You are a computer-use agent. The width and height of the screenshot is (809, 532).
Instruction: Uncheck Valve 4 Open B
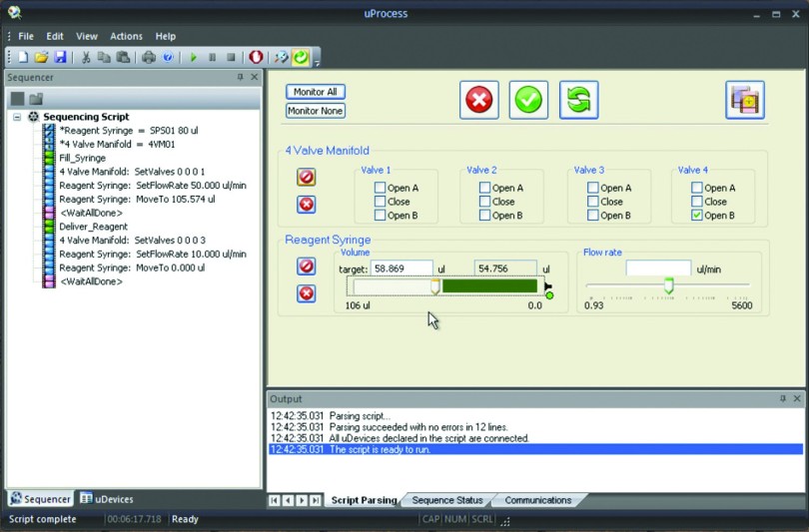coord(696,215)
